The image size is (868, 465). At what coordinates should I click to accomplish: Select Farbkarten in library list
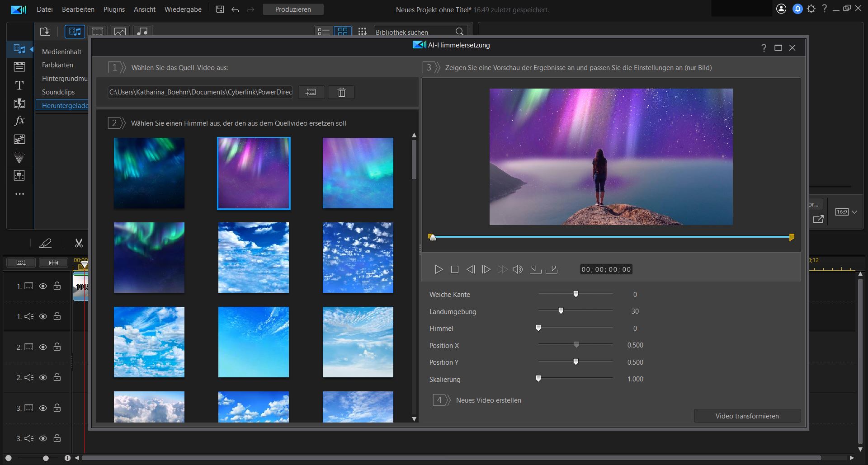coord(57,65)
